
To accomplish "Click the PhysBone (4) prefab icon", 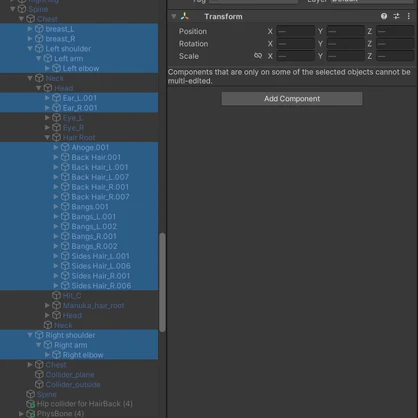I will [x=30, y=414].
